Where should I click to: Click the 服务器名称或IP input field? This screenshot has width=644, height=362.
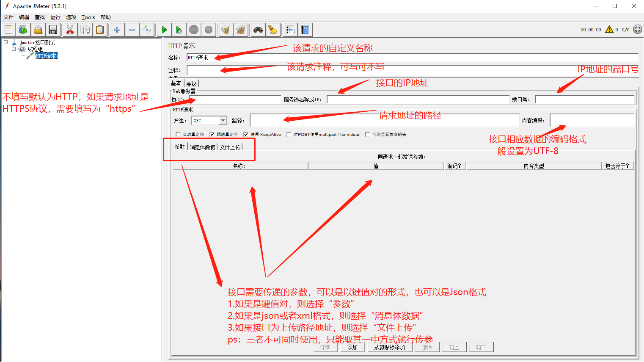click(x=418, y=99)
